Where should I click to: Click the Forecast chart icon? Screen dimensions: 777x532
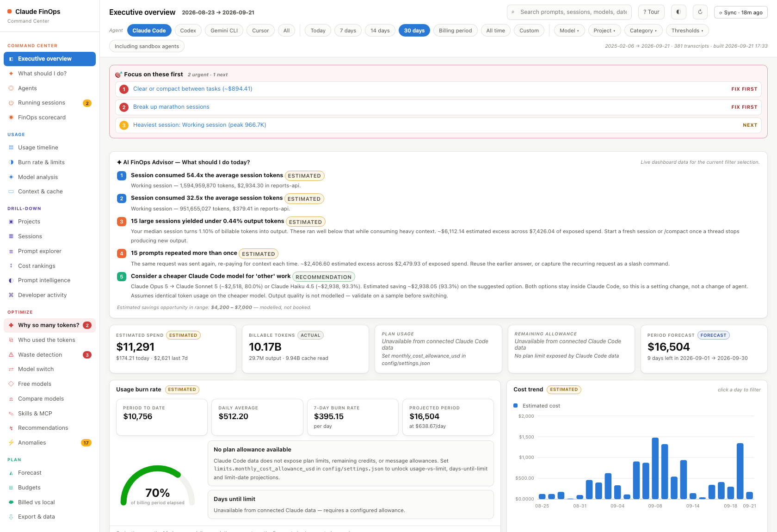pos(11,473)
